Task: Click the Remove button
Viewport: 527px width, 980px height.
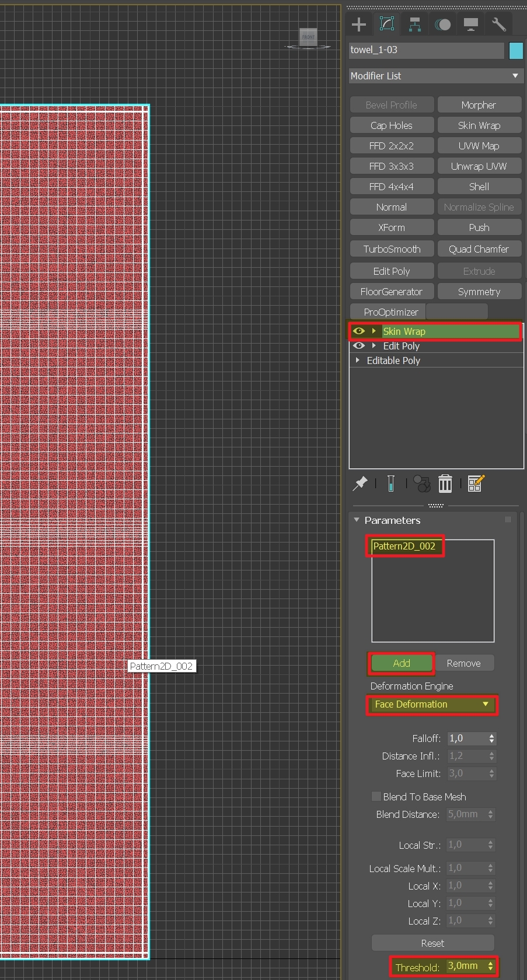Action: pyautogui.click(x=464, y=663)
